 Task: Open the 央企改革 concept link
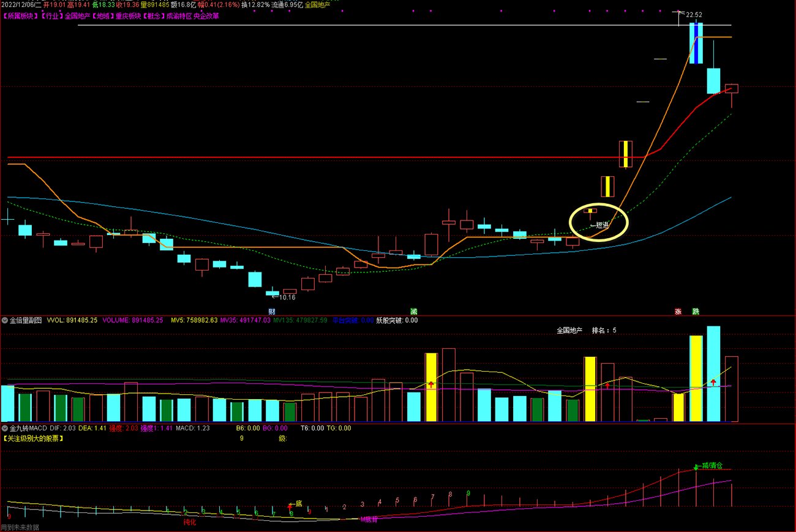(206, 17)
